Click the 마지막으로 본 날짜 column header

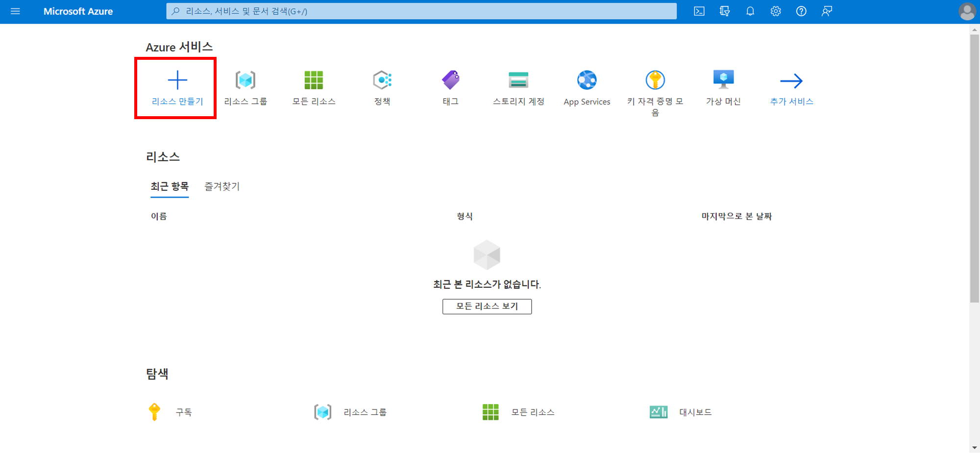pos(736,216)
